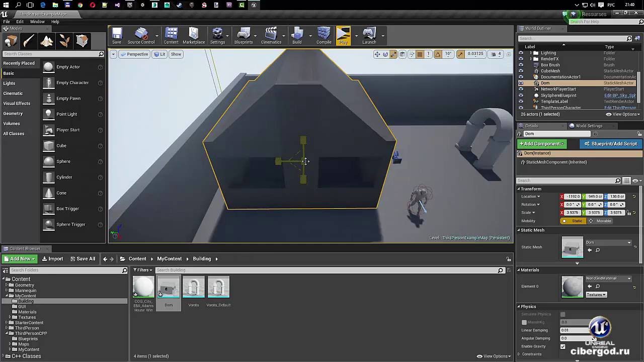Toggle visibility eye for NetworkPlayerStart
This screenshot has width=644, height=362.
click(x=521, y=89)
